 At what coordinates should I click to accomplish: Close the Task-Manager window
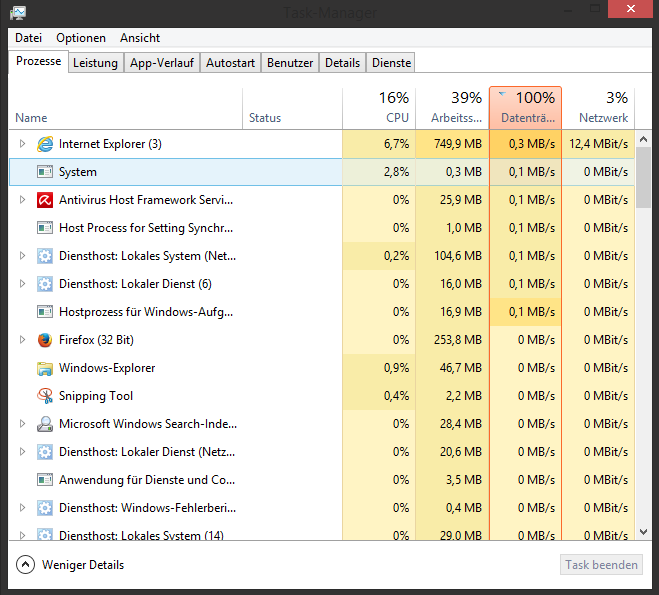pos(630,9)
